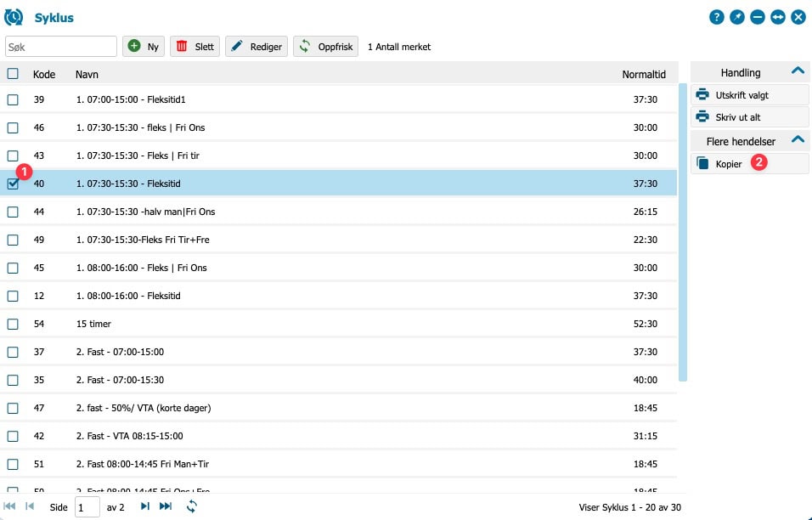Sort by the Normaltid column header
Image resolution: width=812 pixels, height=520 pixels.
[644, 74]
